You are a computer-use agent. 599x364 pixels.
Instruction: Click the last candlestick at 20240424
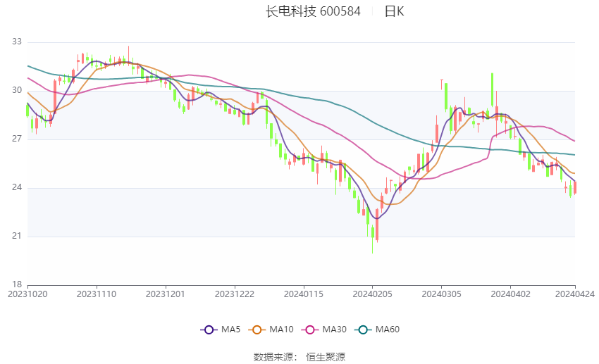click(x=575, y=188)
